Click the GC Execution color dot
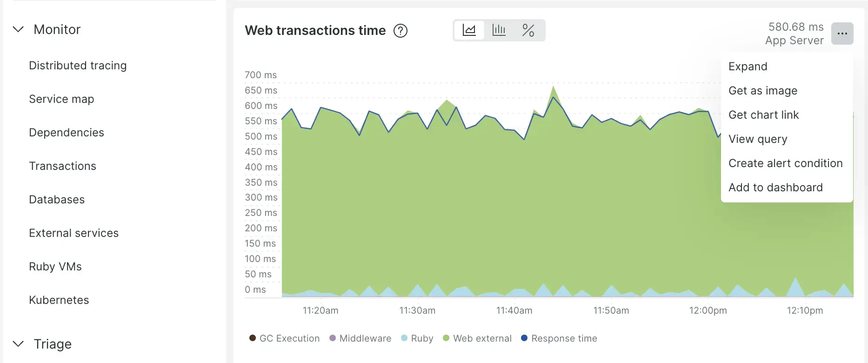 pos(253,337)
